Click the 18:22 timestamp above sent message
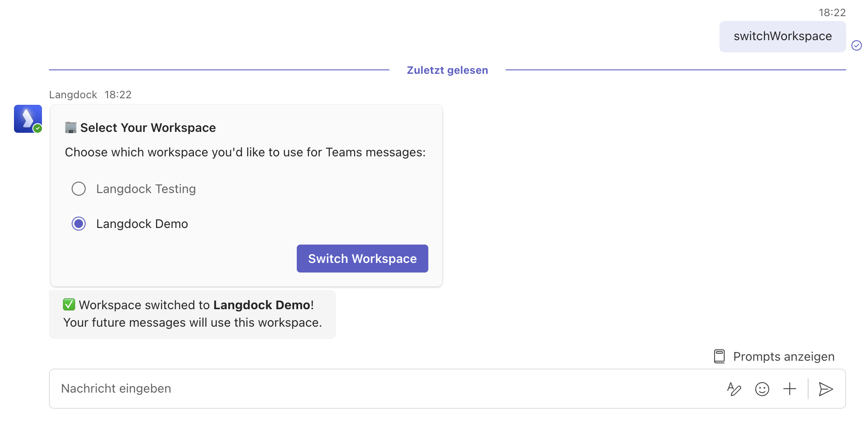Viewport: 868px width, 421px height. [x=832, y=13]
